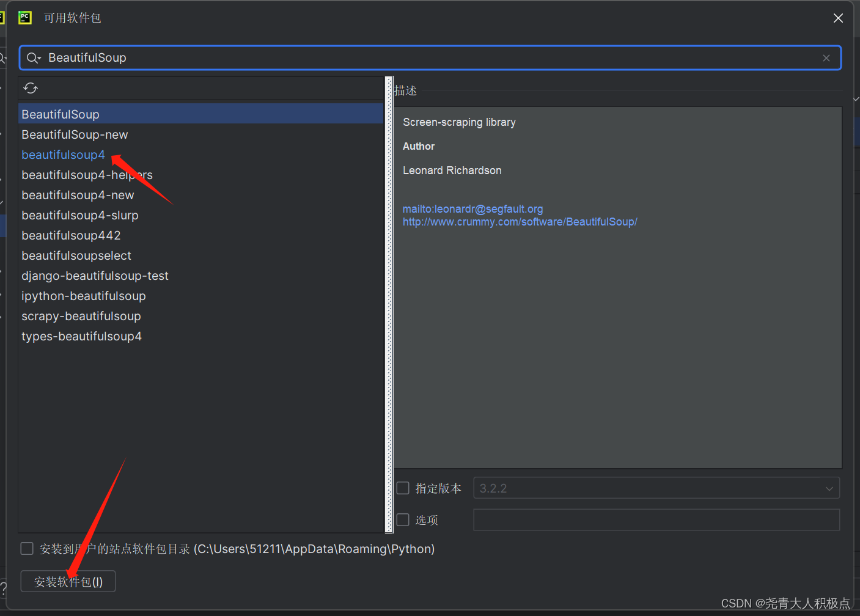This screenshot has height=616, width=860.
Task: Click the splitter handle between panels
Action: click(x=389, y=304)
